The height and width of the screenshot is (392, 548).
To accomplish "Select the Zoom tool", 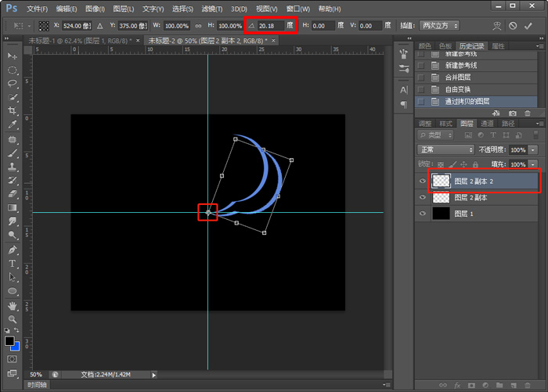I will [13, 319].
